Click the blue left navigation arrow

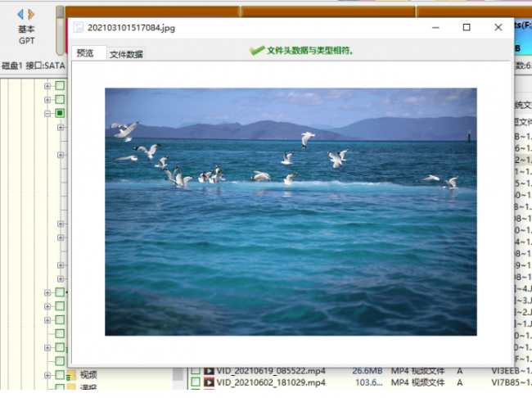[x=20, y=14]
